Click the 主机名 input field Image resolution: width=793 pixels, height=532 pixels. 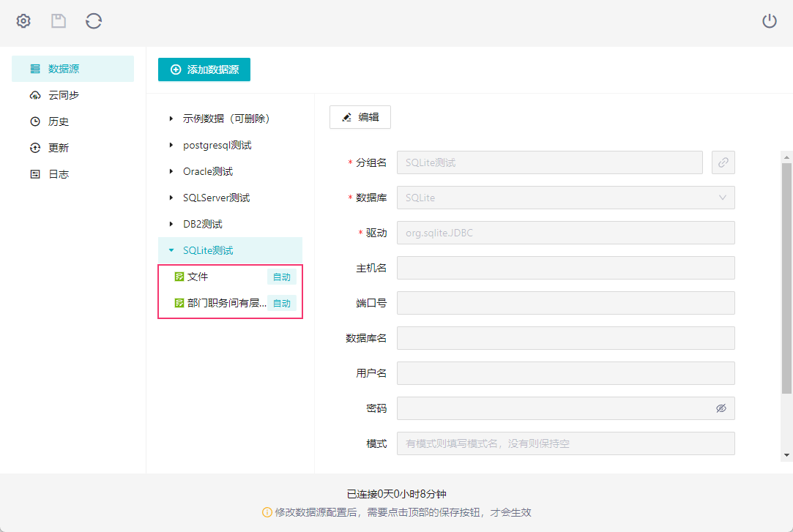pyautogui.click(x=565, y=268)
